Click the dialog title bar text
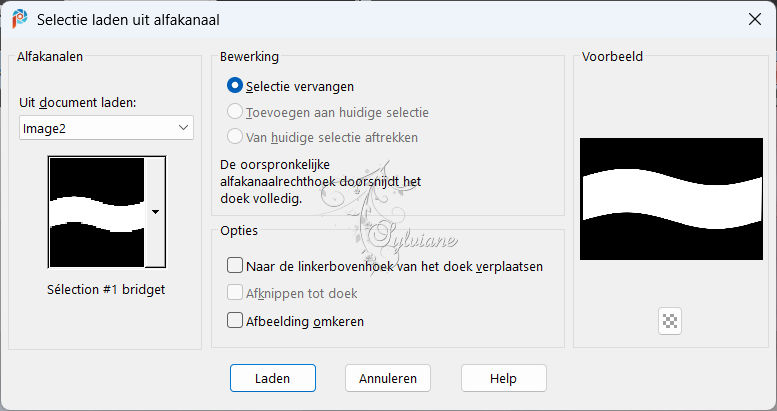The image size is (777, 411). 128,20
